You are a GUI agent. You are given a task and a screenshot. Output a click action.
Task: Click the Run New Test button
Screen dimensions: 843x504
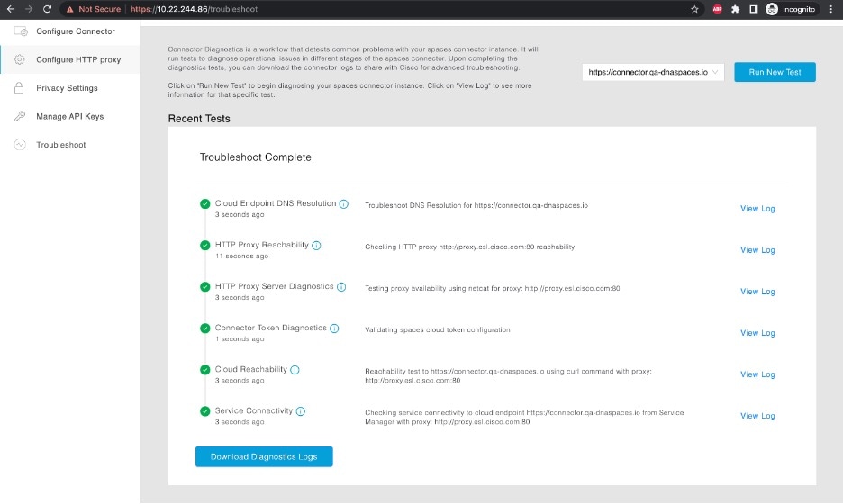point(775,72)
